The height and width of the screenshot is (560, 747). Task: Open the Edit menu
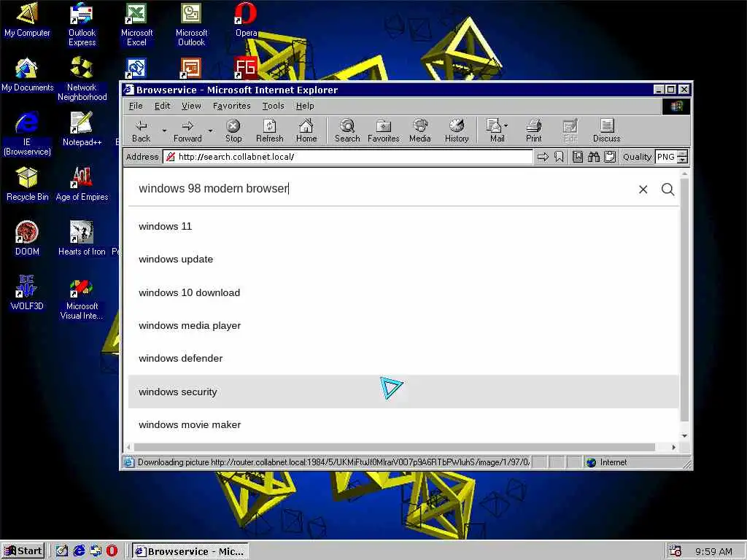point(162,106)
